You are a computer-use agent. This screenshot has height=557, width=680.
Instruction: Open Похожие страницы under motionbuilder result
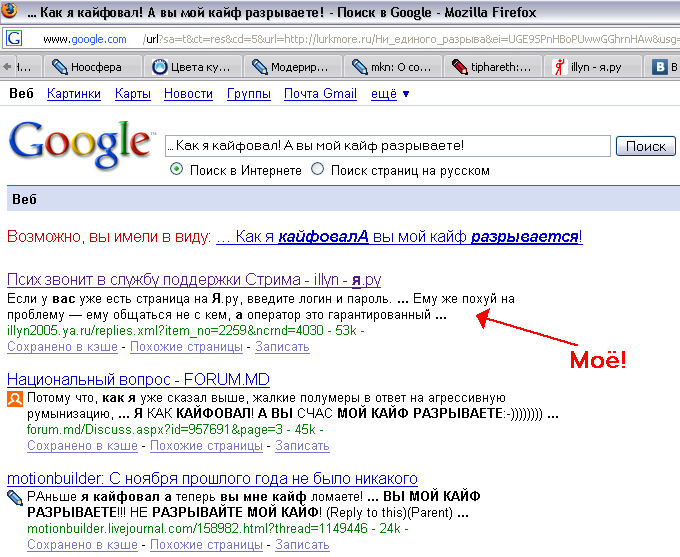206,544
